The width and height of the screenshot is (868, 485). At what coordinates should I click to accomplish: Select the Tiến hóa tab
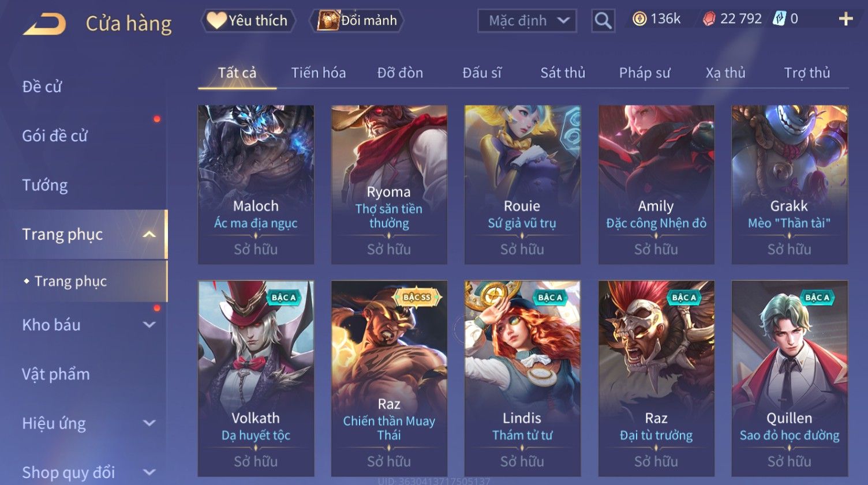point(319,73)
